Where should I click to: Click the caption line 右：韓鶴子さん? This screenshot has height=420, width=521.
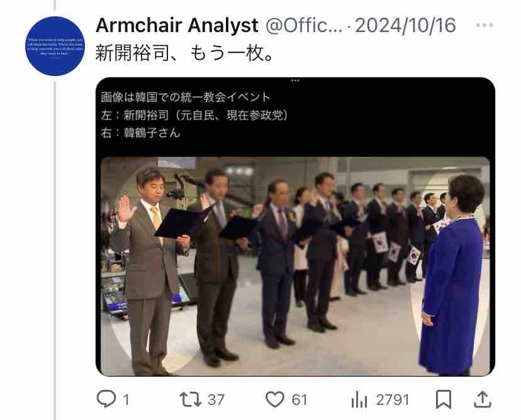tap(140, 133)
